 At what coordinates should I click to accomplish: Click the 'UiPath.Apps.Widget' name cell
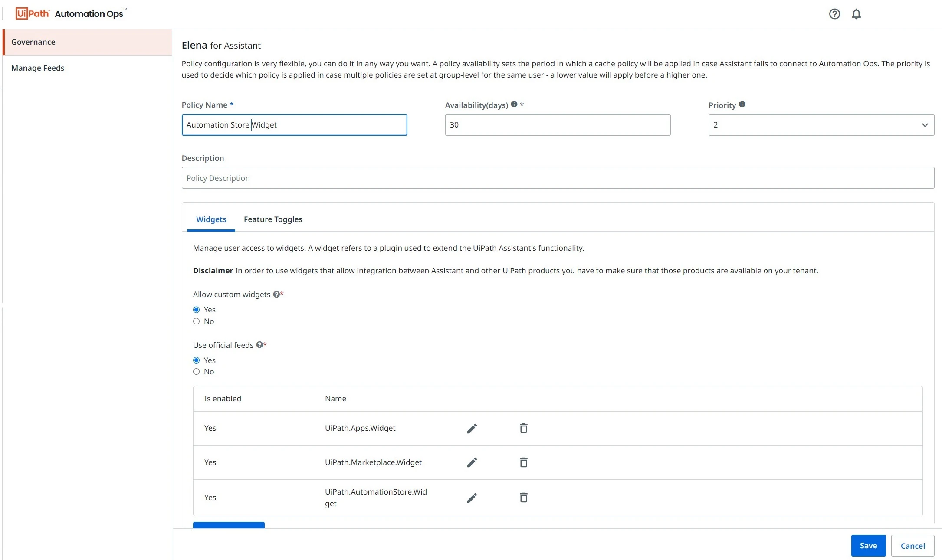(x=360, y=428)
